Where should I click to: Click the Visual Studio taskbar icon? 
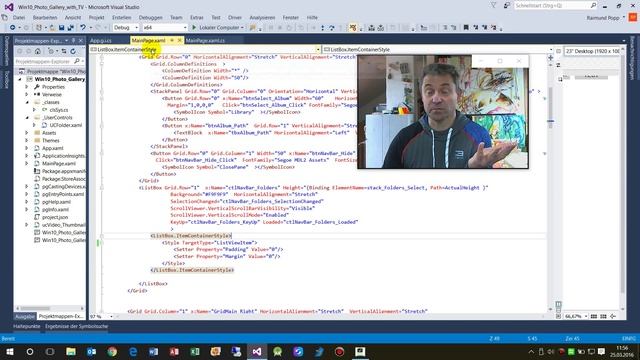[x=257, y=351]
